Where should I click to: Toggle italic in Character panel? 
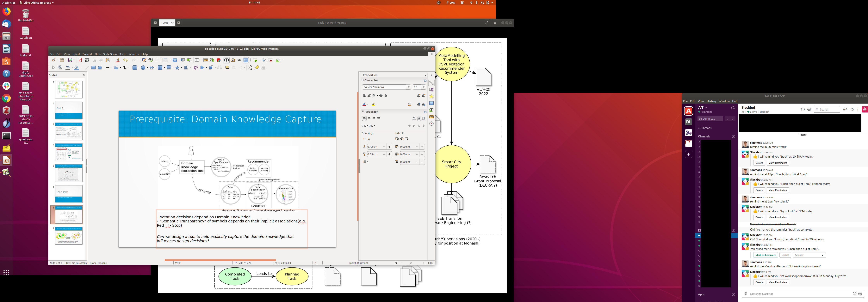pyautogui.click(x=369, y=96)
